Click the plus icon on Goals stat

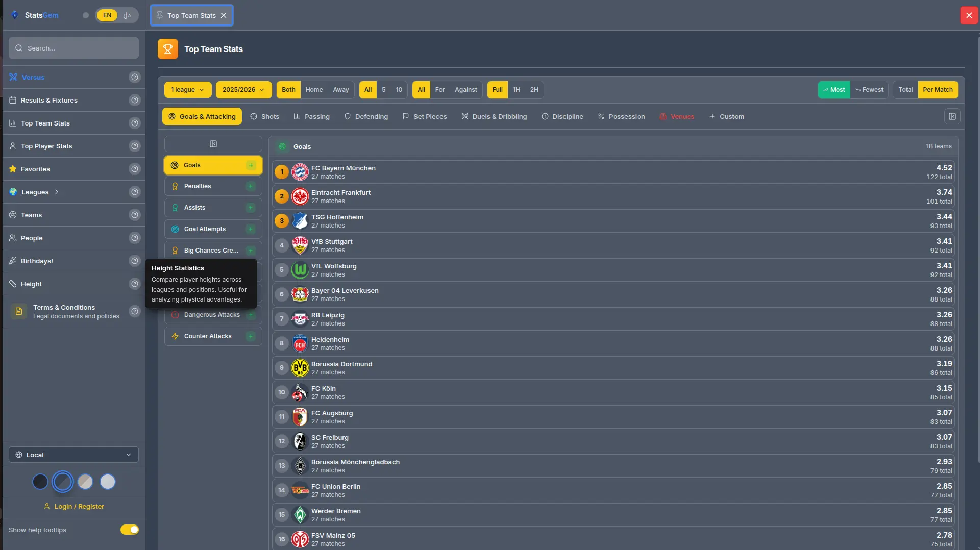pyautogui.click(x=251, y=165)
